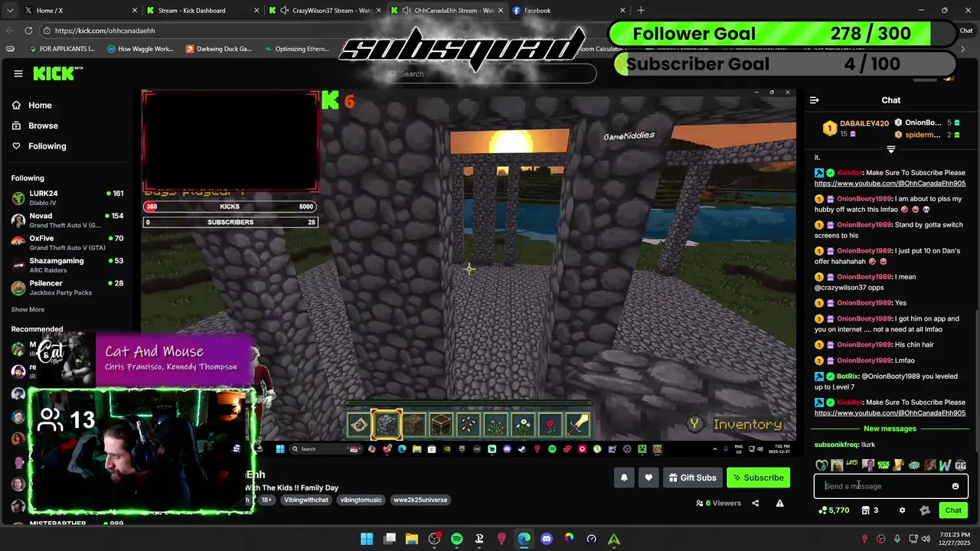Open the emoji picker in chat
Screen dimensions: 980x551
click(x=955, y=486)
